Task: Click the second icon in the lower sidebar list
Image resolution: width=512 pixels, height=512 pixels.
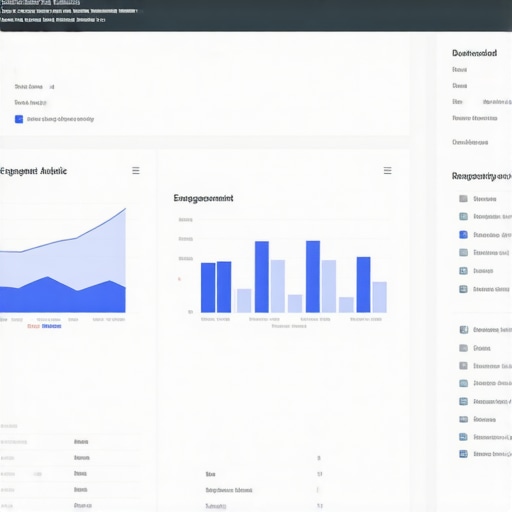Action: click(464, 348)
